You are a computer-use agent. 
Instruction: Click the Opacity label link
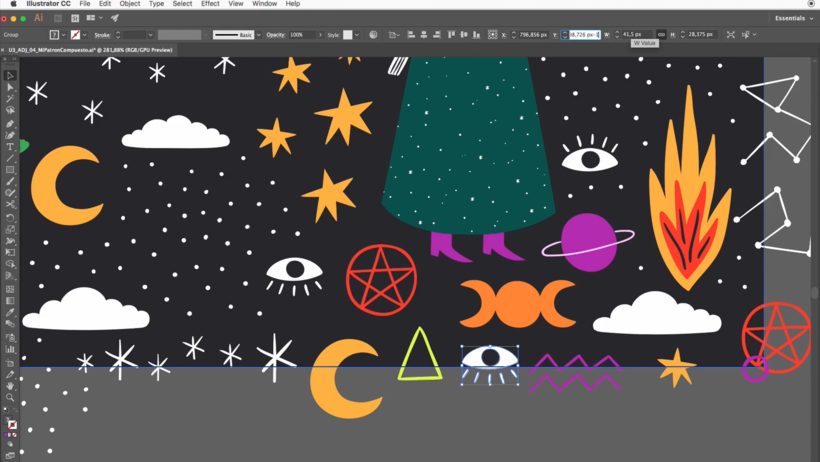click(275, 35)
